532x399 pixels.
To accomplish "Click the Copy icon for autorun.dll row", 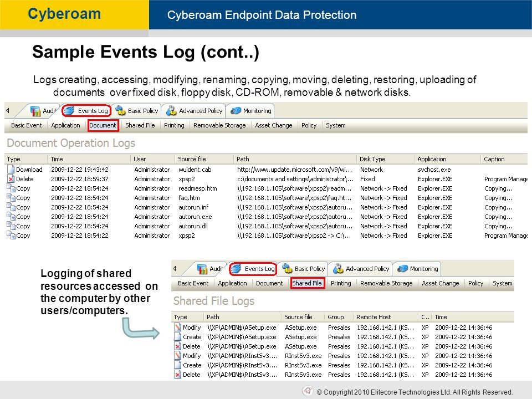I will tap(11, 226).
